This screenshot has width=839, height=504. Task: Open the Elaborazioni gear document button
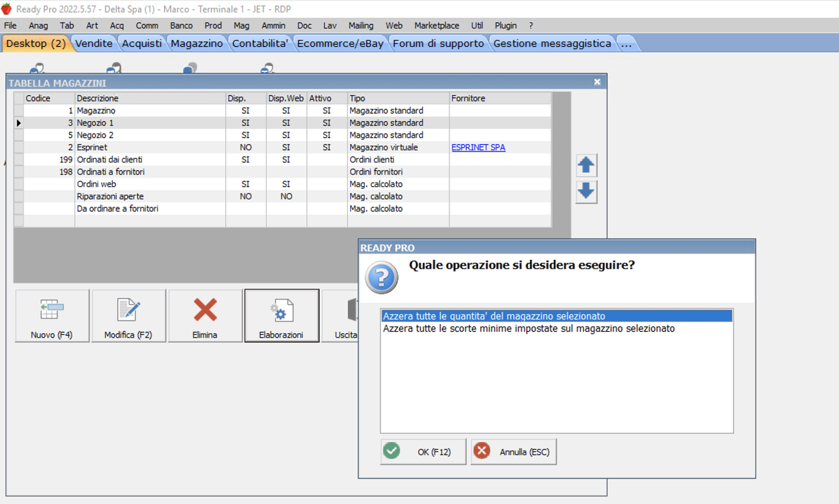[281, 316]
